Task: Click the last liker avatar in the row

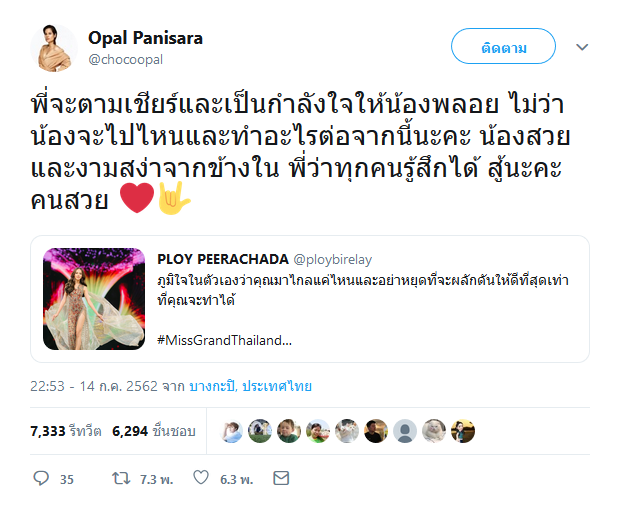Action: pos(462,431)
